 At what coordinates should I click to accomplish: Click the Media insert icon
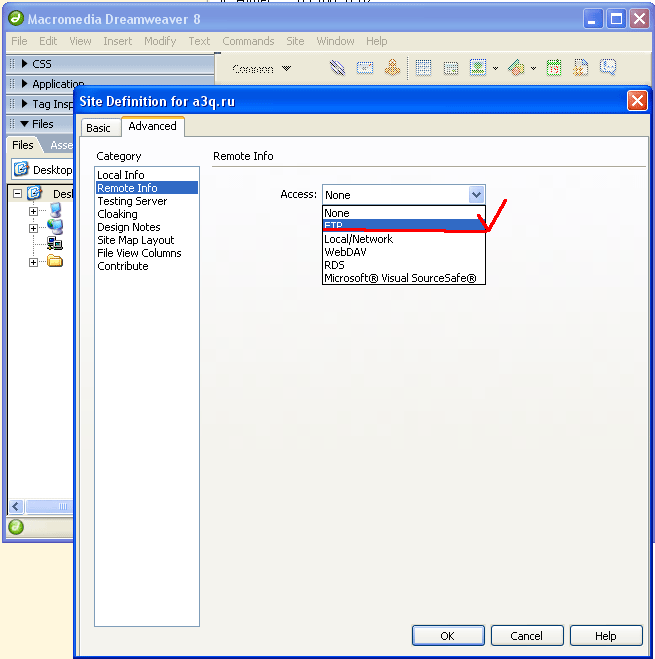click(x=516, y=68)
